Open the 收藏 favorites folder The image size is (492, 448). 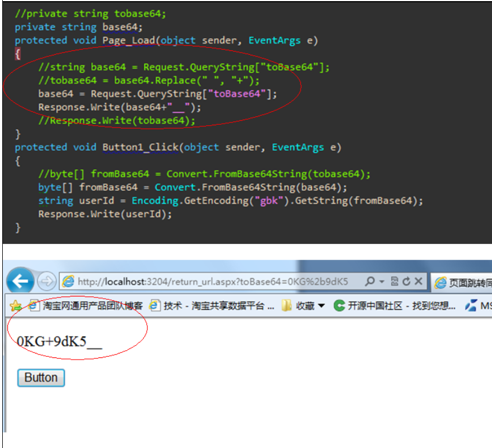(x=303, y=306)
